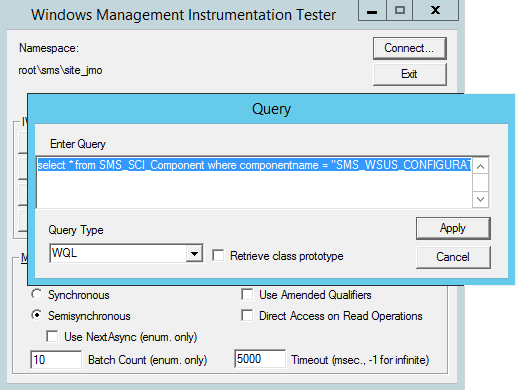Enable Direct Access on Read Operations

point(247,315)
